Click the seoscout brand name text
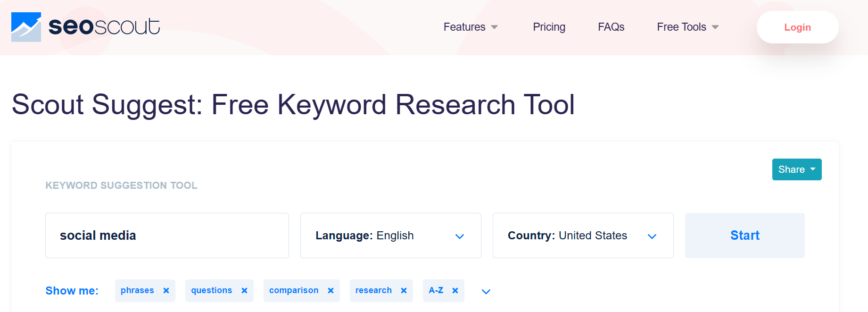Screen dimensions: 868x312 tap(104, 27)
